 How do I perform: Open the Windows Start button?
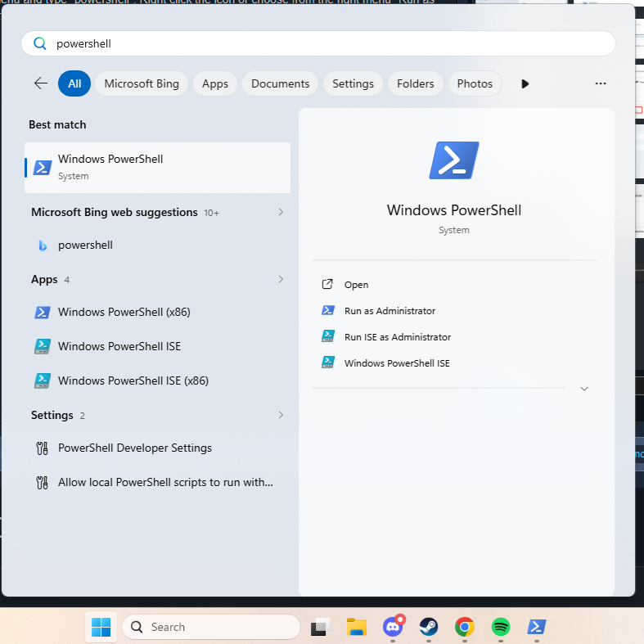click(101, 627)
